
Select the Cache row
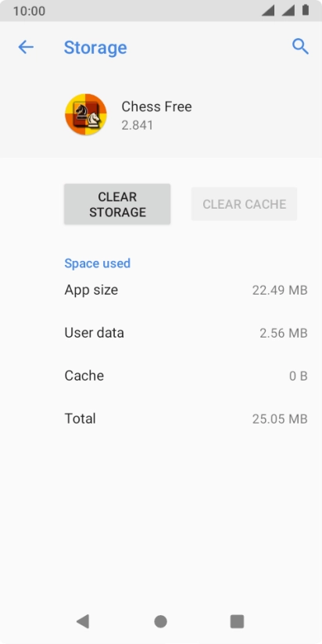[186, 376]
